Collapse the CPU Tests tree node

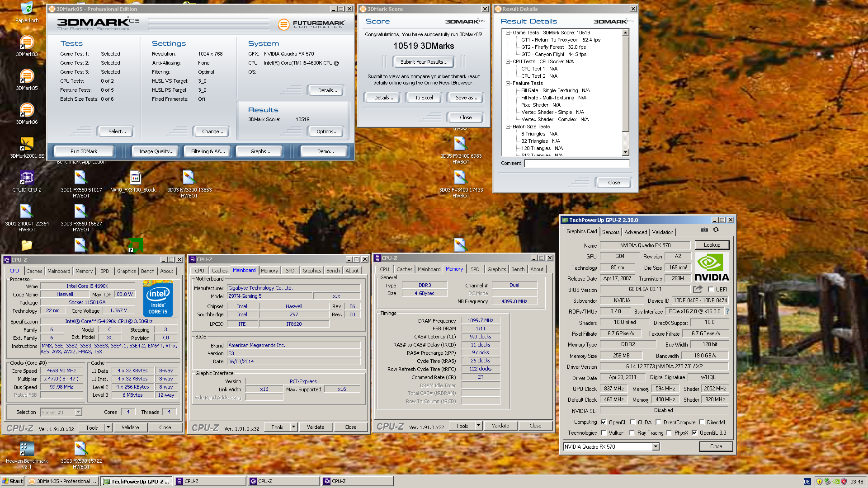508,61
